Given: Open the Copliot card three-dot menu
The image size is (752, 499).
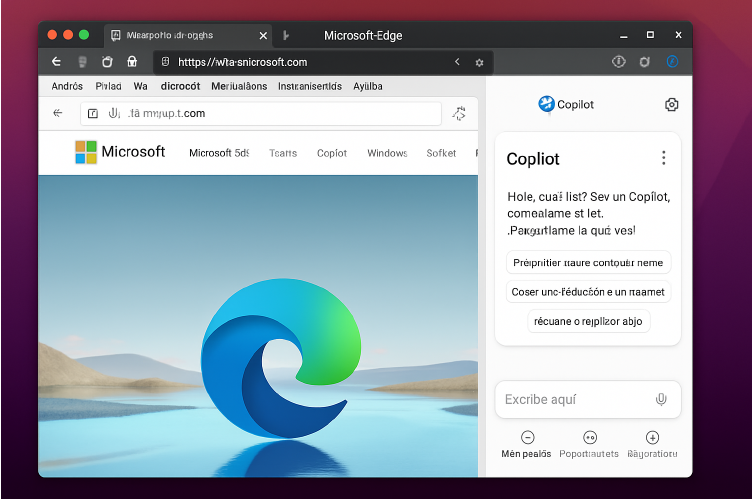Looking at the screenshot, I should click(x=664, y=158).
